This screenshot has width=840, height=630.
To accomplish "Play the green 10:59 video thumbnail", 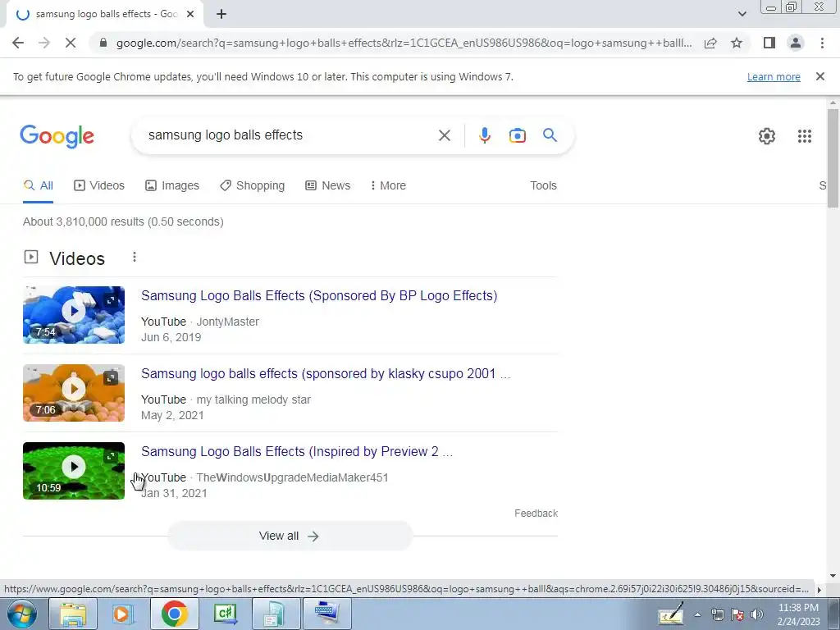I will 74,471.
